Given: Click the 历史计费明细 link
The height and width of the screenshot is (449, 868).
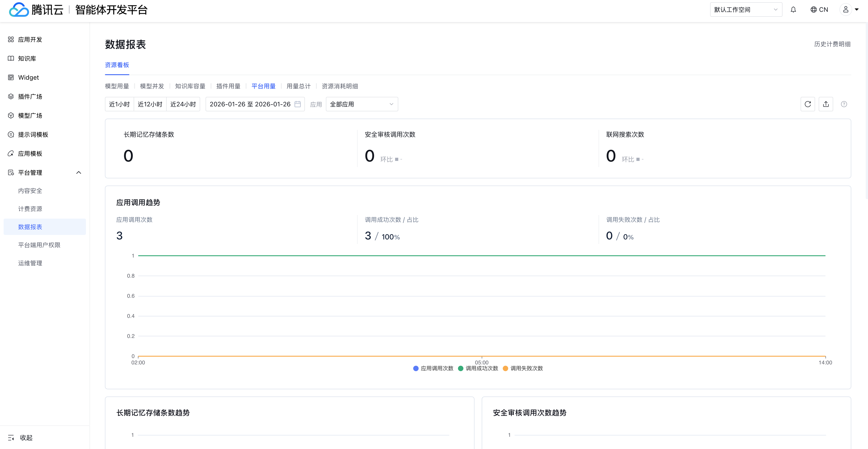Looking at the screenshot, I should click(832, 44).
